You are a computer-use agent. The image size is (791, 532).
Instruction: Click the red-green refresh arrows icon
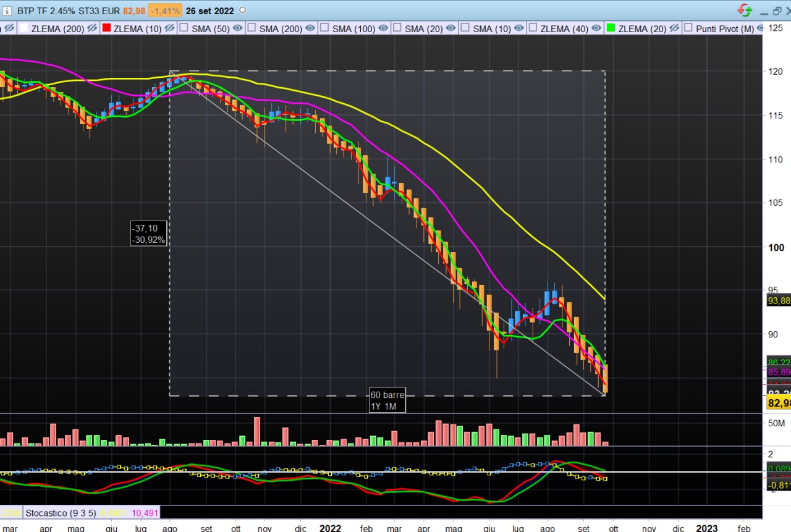pos(745,11)
